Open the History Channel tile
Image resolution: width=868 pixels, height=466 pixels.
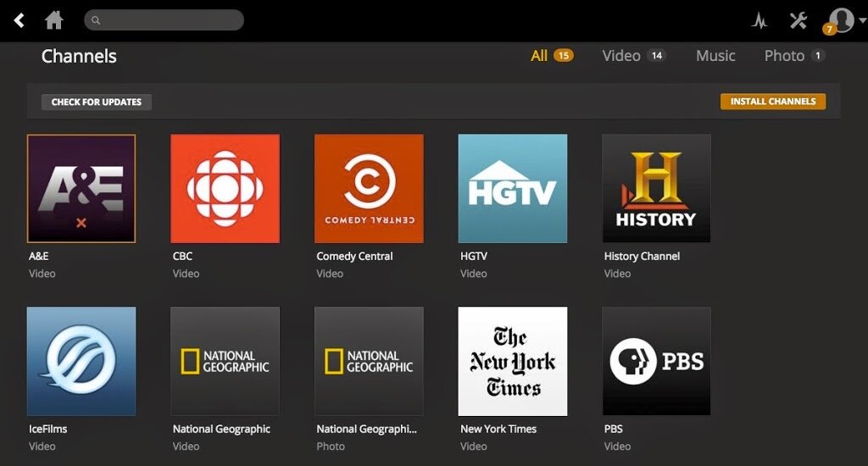(x=657, y=188)
